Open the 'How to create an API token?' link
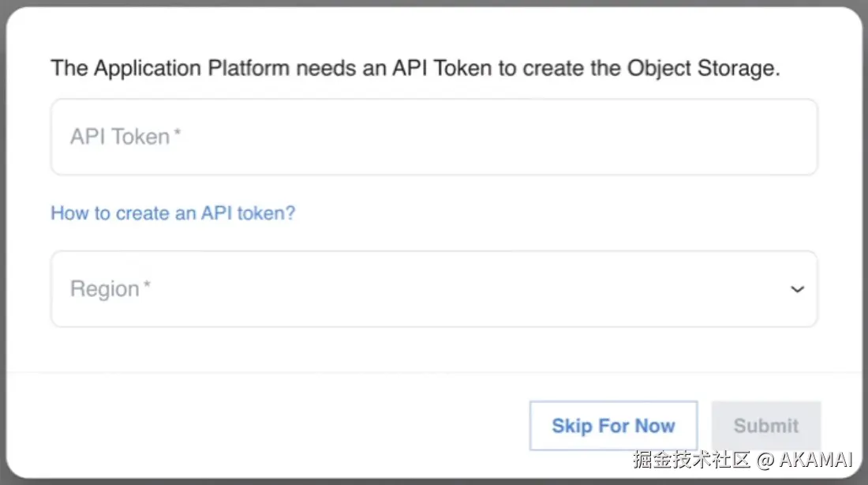The width and height of the screenshot is (868, 485). click(x=173, y=213)
